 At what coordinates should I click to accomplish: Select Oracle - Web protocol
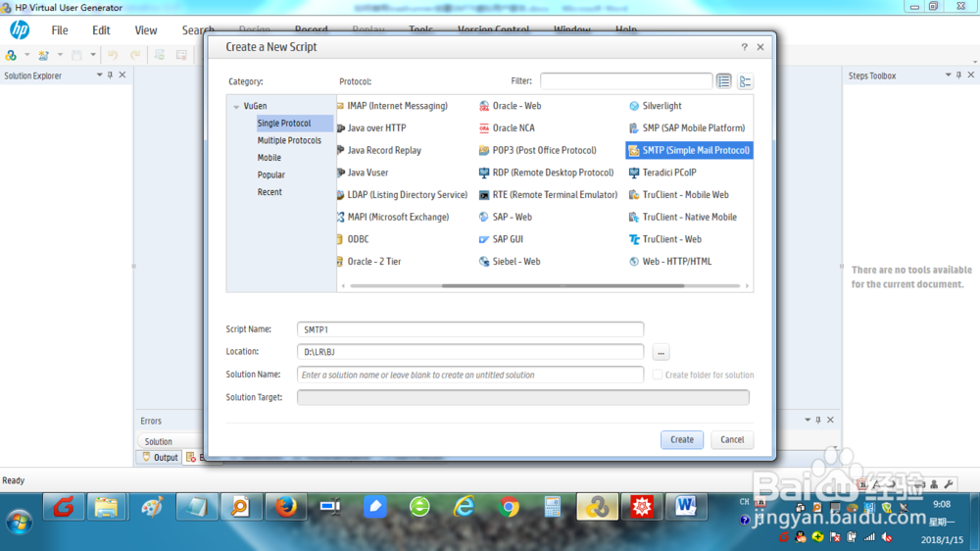[x=510, y=106]
